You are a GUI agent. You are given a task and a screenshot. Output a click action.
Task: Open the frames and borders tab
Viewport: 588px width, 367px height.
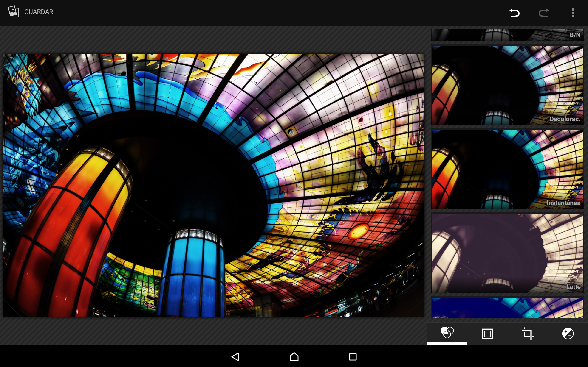487,334
